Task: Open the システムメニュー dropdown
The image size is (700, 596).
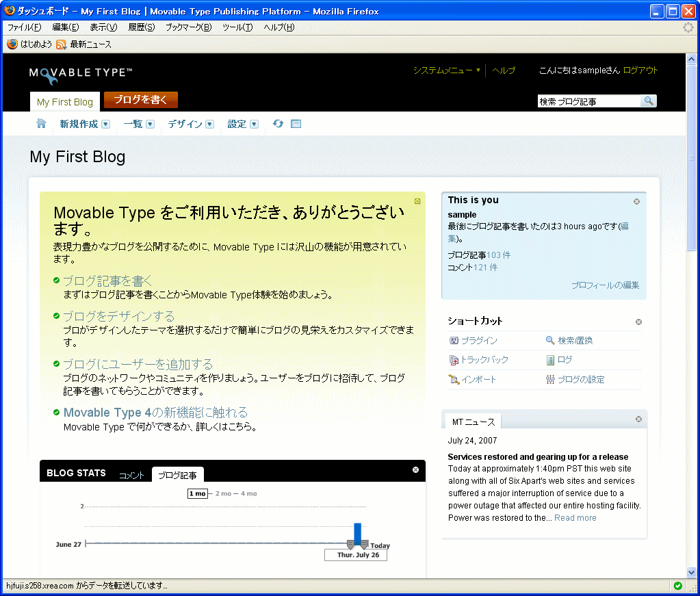Action: [x=446, y=70]
